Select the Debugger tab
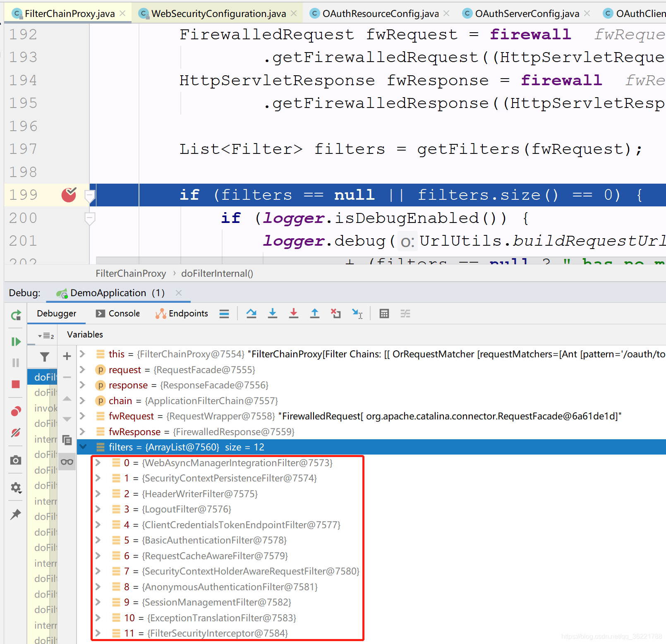Screen dimensions: 666x644 click(57, 314)
